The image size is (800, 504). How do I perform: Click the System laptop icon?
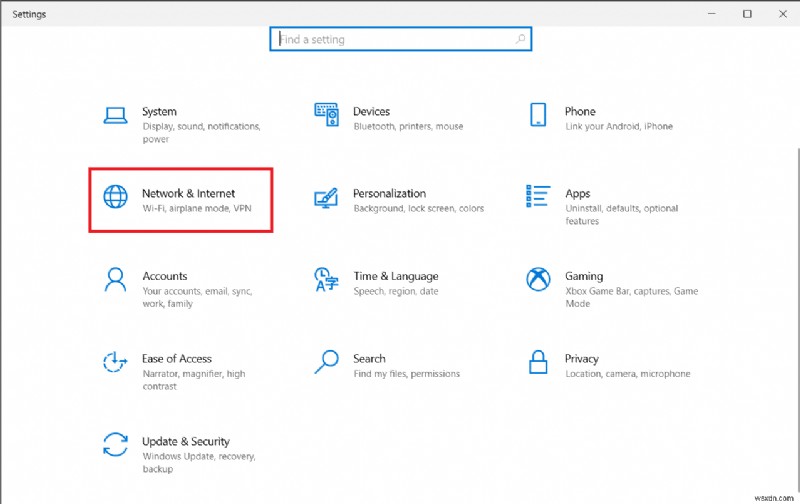point(116,114)
